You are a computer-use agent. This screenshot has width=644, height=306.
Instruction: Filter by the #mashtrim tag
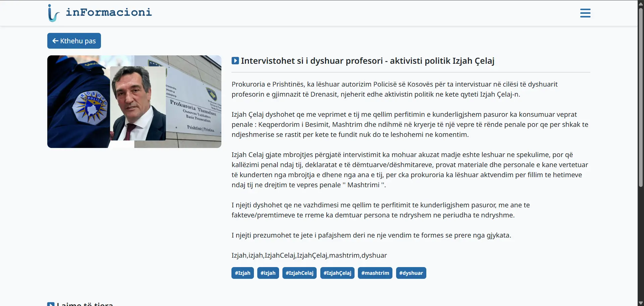[375, 273]
